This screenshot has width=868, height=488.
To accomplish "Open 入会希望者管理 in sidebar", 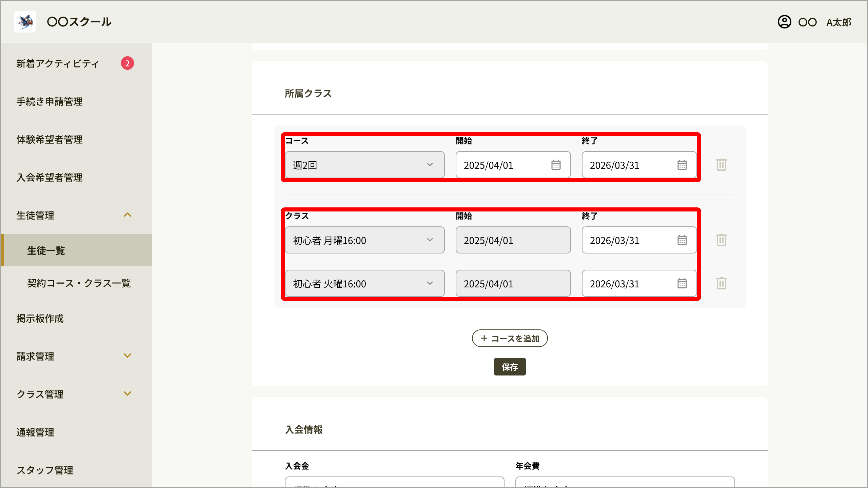I will pyautogui.click(x=50, y=178).
